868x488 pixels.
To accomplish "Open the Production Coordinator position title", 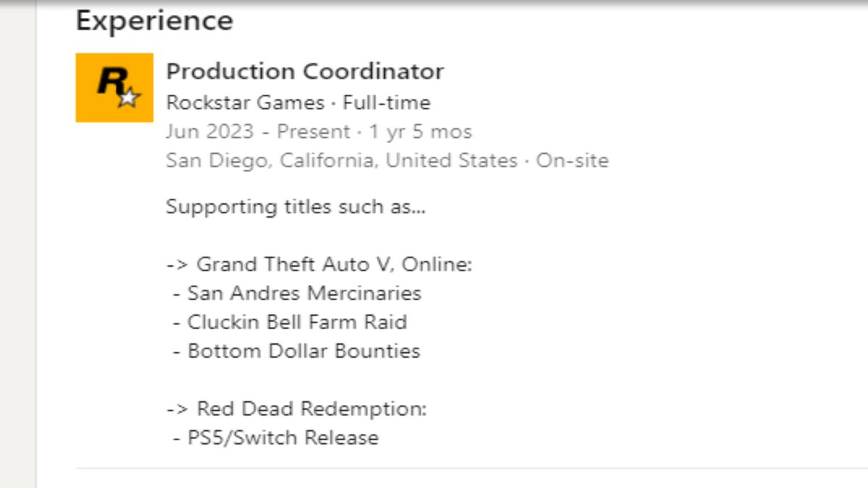I will [x=305, y=72].
